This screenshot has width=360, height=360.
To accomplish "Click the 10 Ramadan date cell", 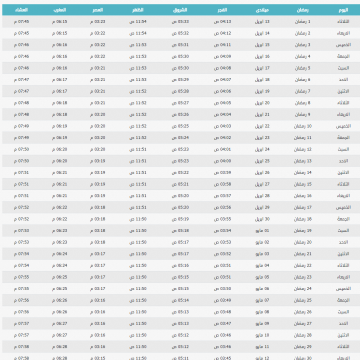I will [303, 126].
